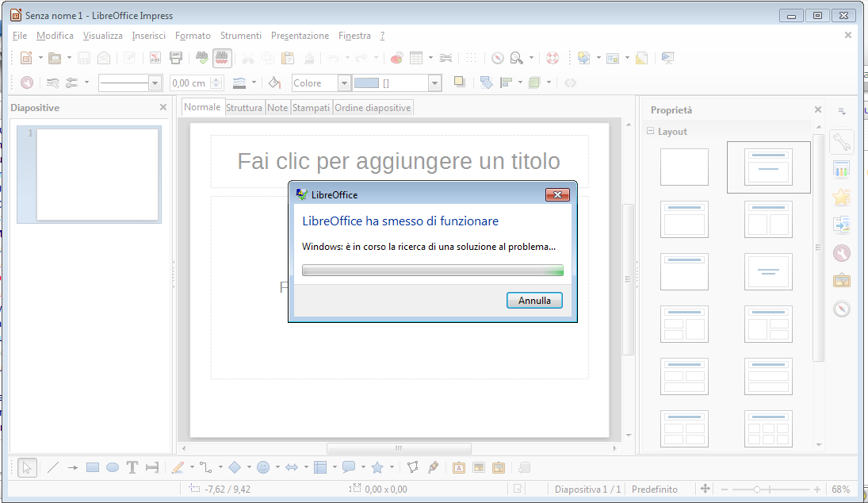
Task: Choose the blank slide layout
Action: tap(684, 167)
